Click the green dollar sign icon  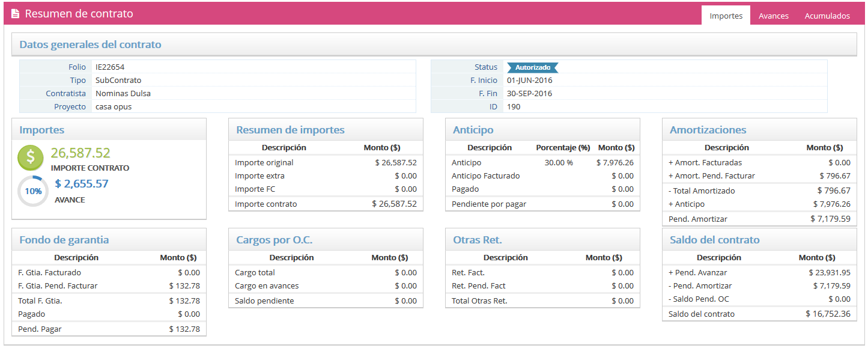[x=30, y=157]
